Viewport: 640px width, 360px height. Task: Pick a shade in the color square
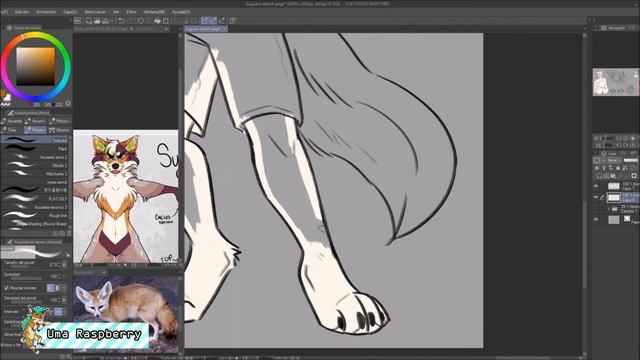tap(36, 66)
